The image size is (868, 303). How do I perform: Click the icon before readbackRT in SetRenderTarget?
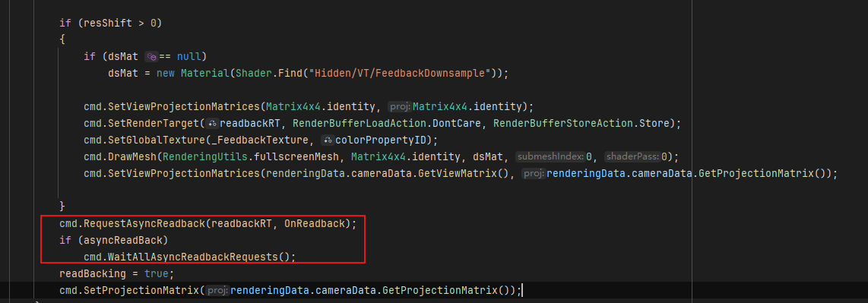coord(214,123)
